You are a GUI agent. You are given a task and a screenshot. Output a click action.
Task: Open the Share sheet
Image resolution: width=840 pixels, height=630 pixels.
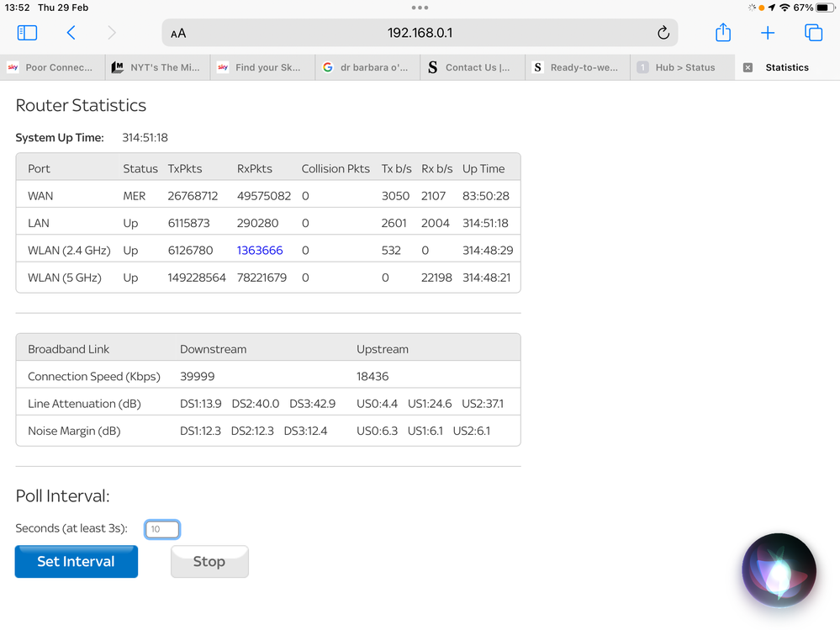[x=723, y=33]
